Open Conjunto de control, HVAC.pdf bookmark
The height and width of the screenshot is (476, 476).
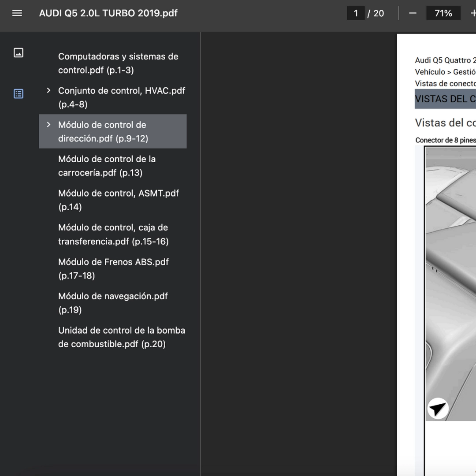tap(122, 97)
